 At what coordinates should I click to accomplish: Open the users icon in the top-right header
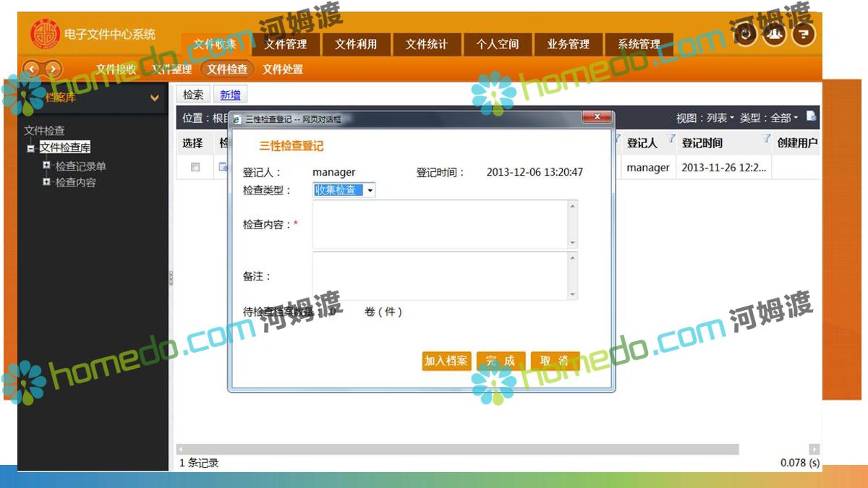pyautogui.click(x=774, y=34)
